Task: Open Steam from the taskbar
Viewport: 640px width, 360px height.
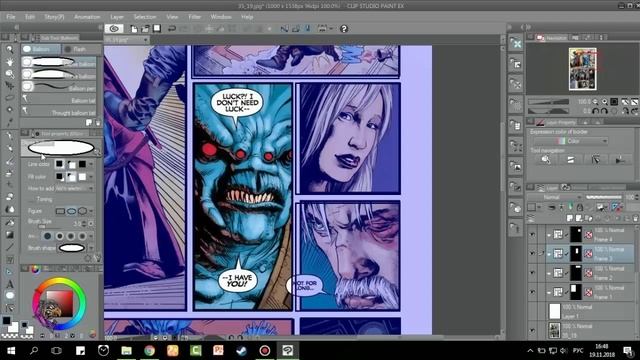Action: tap(241, 350)
